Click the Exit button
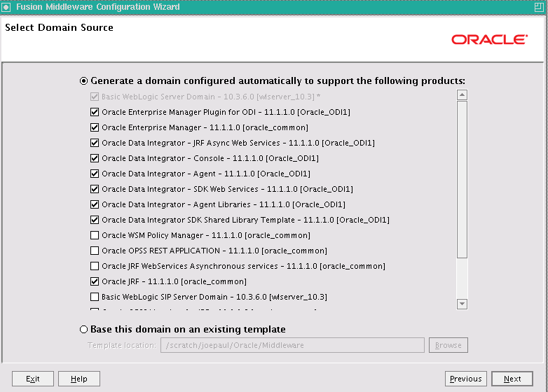The width and height of the screenshot is (548, 392). pos(33,379)
